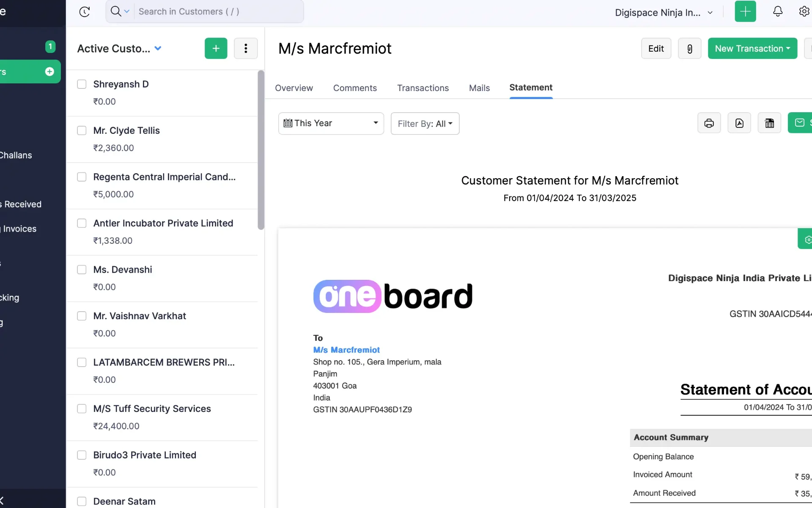Open the green quick create plus button
The width and height of the screenshot is (812, 508).
tap(745, 11)
